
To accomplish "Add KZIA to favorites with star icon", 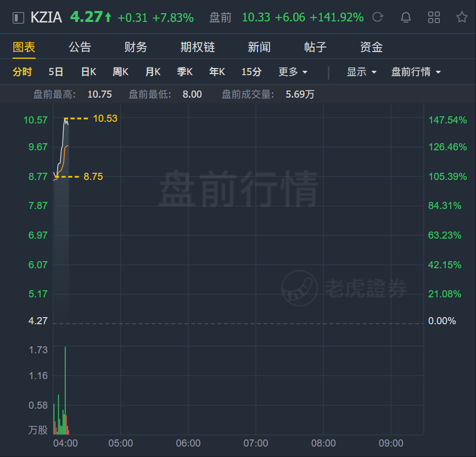I will [x=462, y=17].
